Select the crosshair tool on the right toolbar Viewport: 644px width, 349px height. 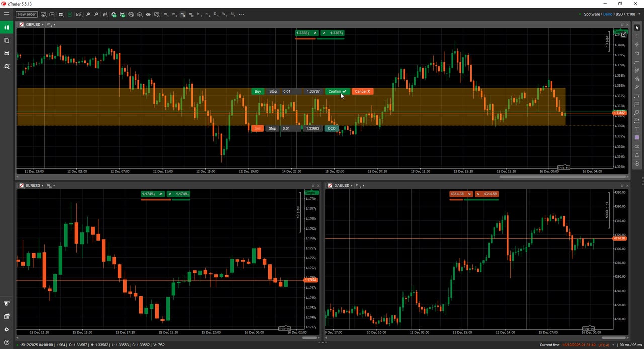point(637,36)
